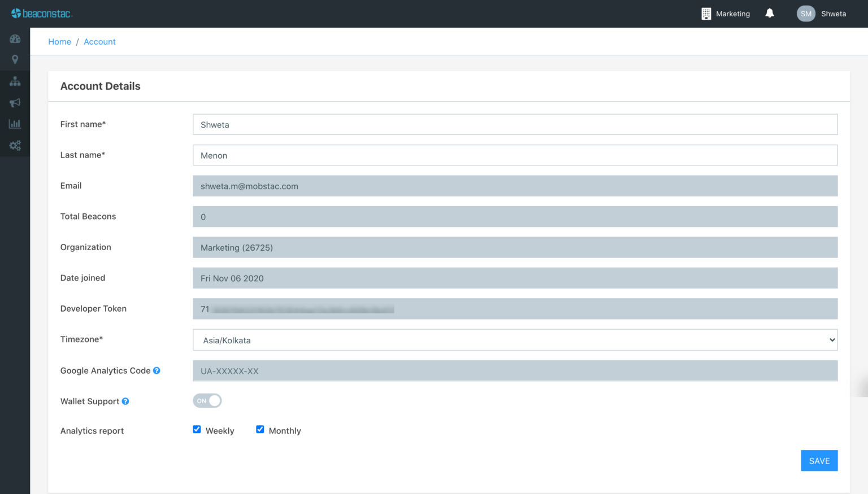Uncheck the Weekly analytics report option

tap(197, 429)
